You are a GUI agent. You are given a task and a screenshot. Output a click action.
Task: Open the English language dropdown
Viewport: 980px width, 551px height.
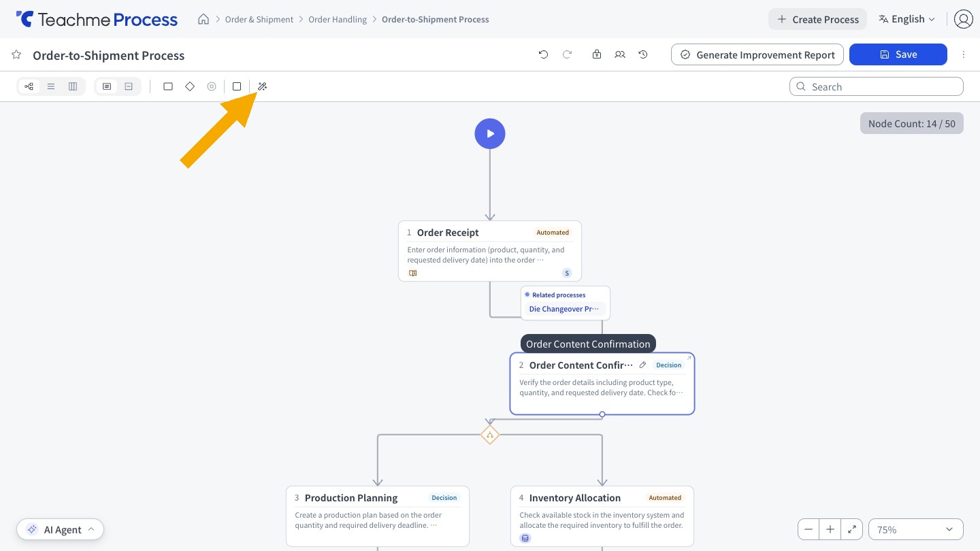click(x=906, y=19)
